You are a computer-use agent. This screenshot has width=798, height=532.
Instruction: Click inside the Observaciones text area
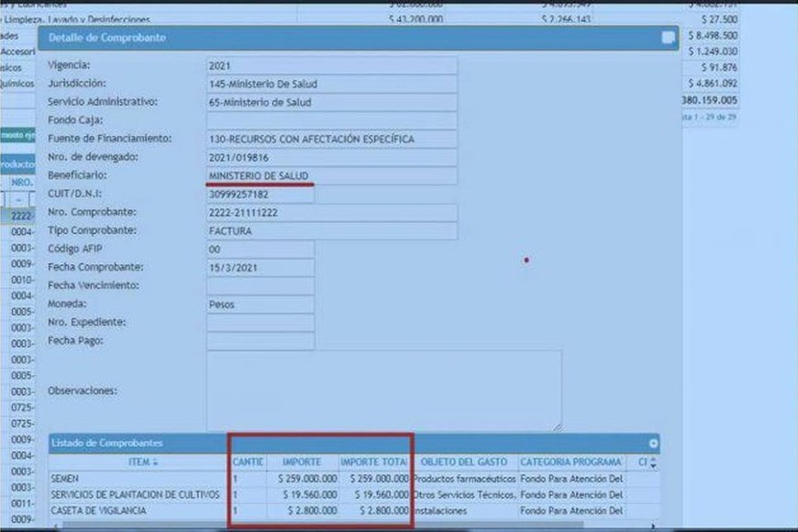click(383, 391)
